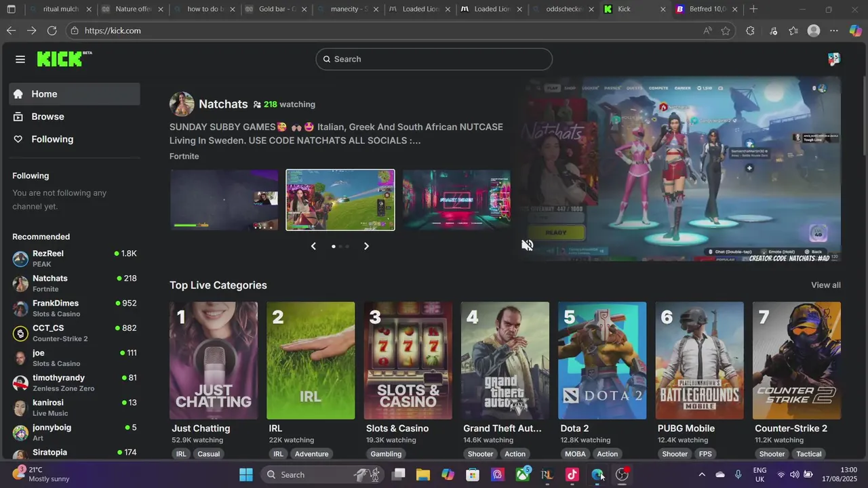Open a new browser tab
This screenshot has width=868, height=488.
pos(753,9)
